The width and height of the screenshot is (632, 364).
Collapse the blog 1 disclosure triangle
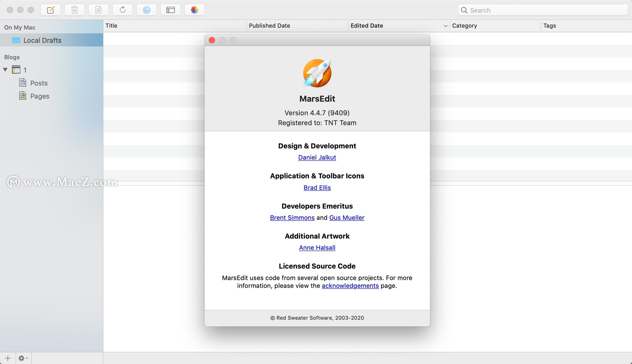tap(5, 70)
